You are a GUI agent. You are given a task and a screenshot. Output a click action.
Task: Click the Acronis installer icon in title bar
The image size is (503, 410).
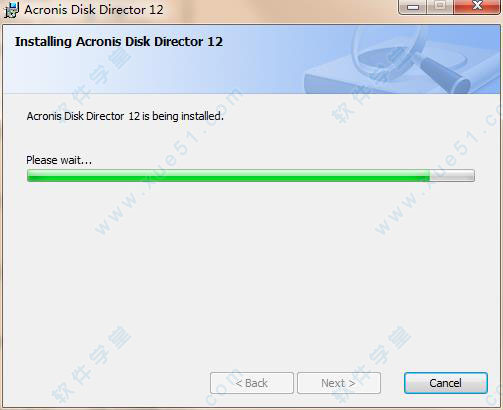tap(11, 10)
